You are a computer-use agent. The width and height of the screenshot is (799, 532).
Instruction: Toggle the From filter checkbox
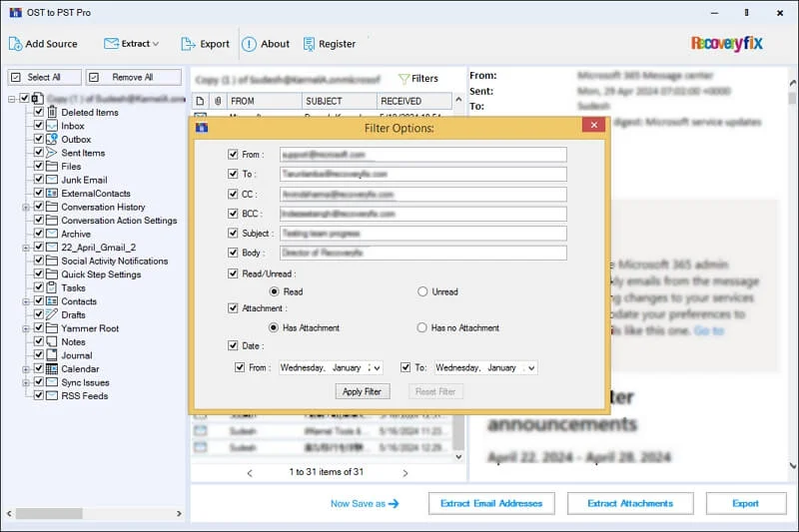(233, 154)
